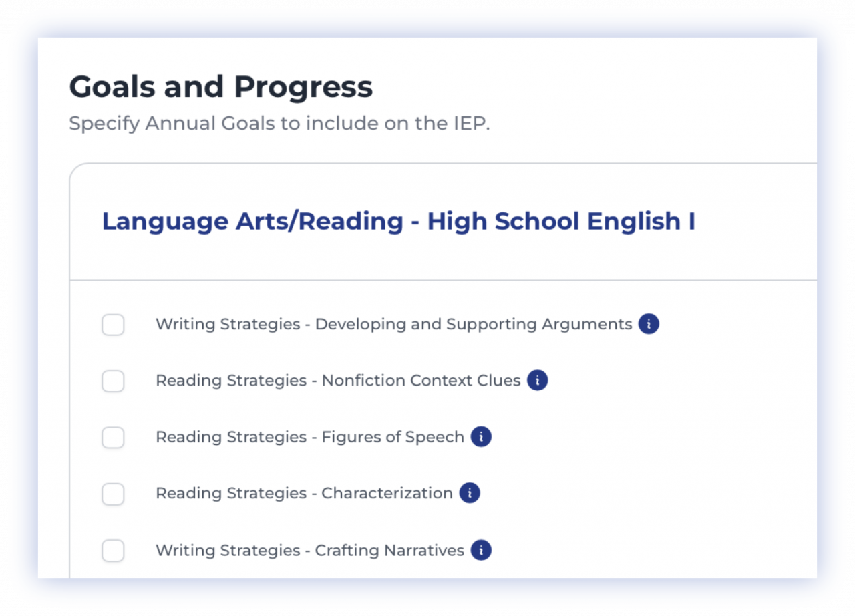Click the divider line under the section heading

tap(441, 280)
